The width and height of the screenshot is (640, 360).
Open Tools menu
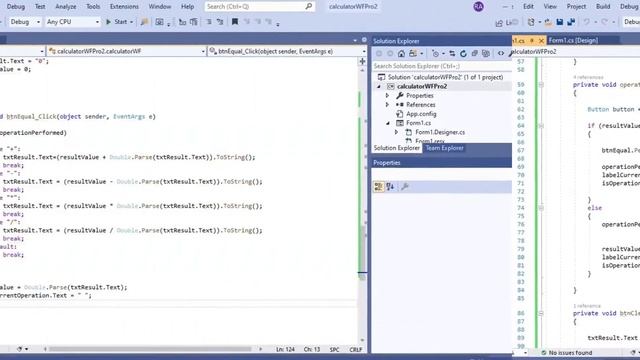93,7
